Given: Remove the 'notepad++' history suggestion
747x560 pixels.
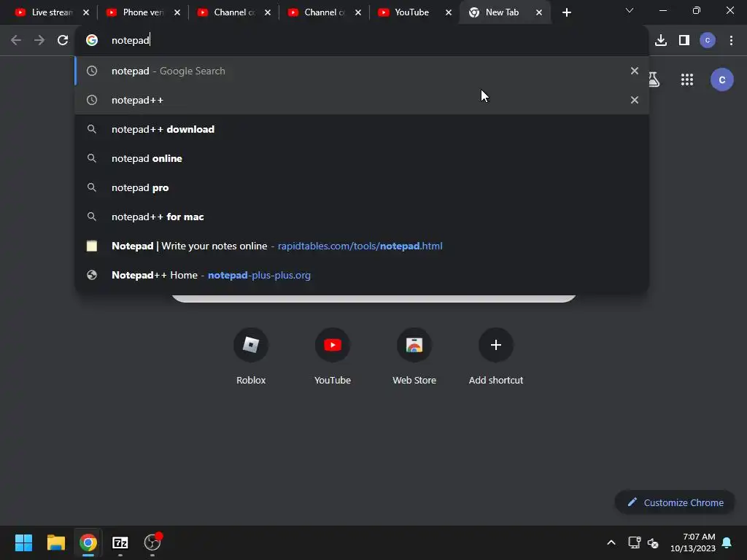Looking at the screenshot, I should click(x=635, y=100).
